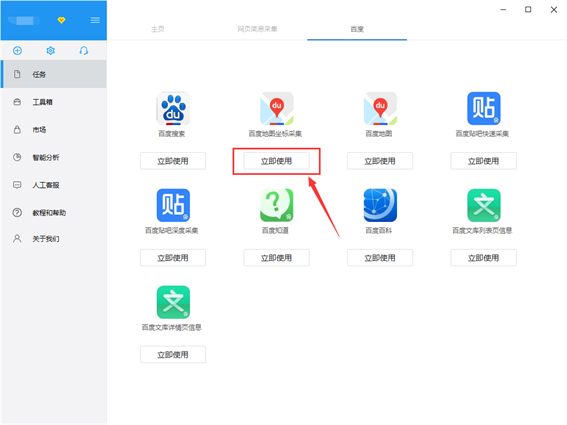
Task: Click the document icon beside 任务
Action: [x=17, y=74]
